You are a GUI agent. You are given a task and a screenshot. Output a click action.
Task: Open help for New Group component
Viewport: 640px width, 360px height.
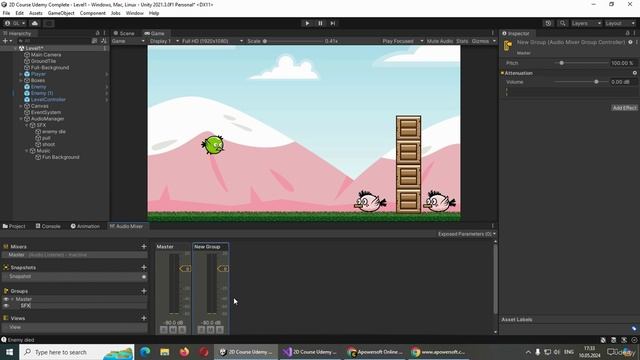coord(630,42)
